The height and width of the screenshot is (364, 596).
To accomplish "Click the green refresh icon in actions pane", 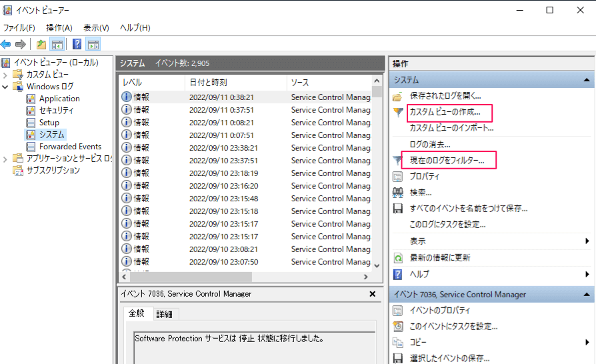I will [398, 258].
